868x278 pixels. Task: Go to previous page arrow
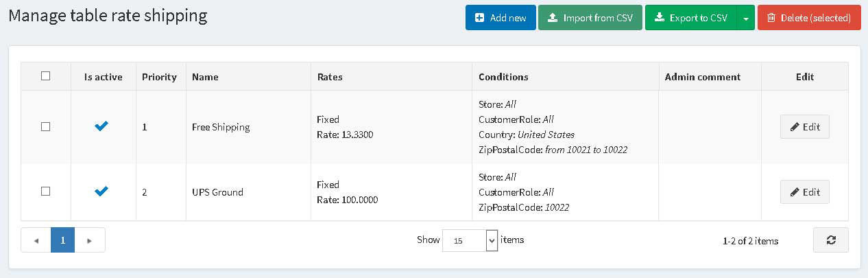[x=36, y=240]
